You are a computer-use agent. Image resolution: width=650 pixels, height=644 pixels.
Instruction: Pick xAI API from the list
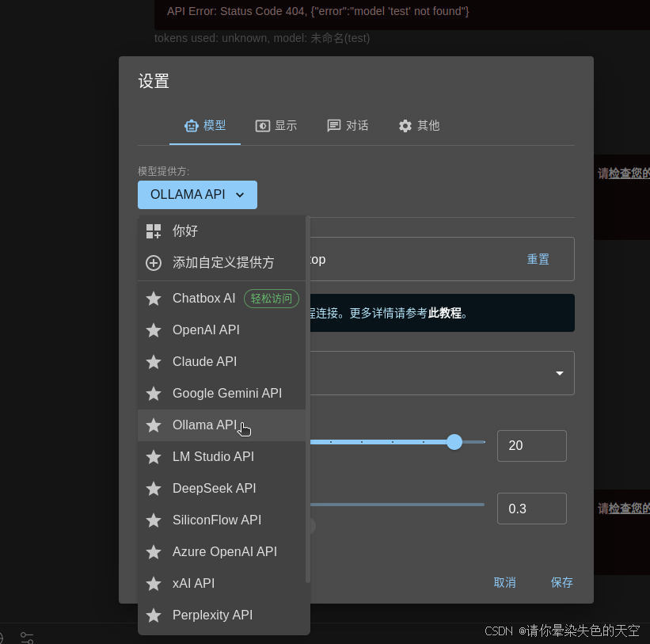(222, 584)
